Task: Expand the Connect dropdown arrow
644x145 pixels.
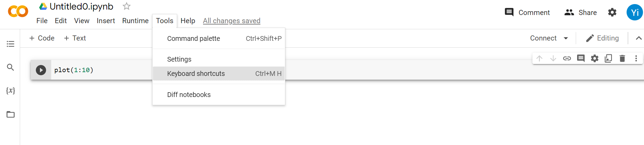Action: click(566, 38)
